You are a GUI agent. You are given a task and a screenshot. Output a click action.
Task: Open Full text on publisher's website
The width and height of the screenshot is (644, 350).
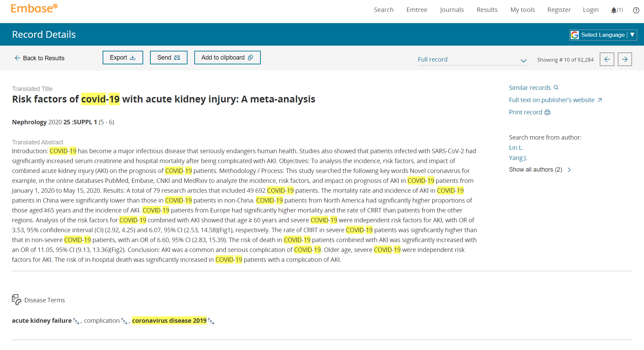(x=555, y=100)
